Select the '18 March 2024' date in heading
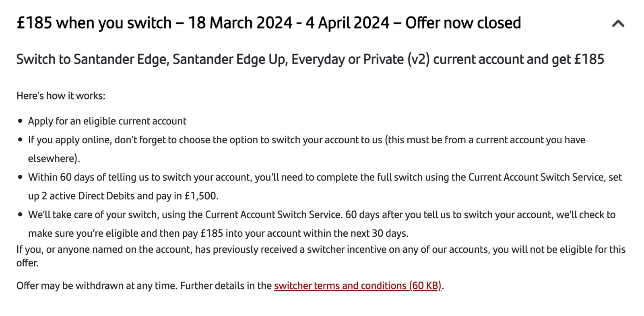The width and height of the screenshot is (644, 316). (x=240, y=23)
